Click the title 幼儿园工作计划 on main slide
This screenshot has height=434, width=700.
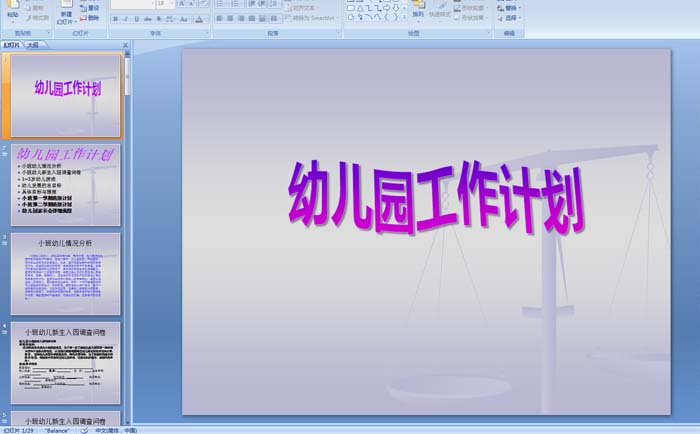pos(436,198)
